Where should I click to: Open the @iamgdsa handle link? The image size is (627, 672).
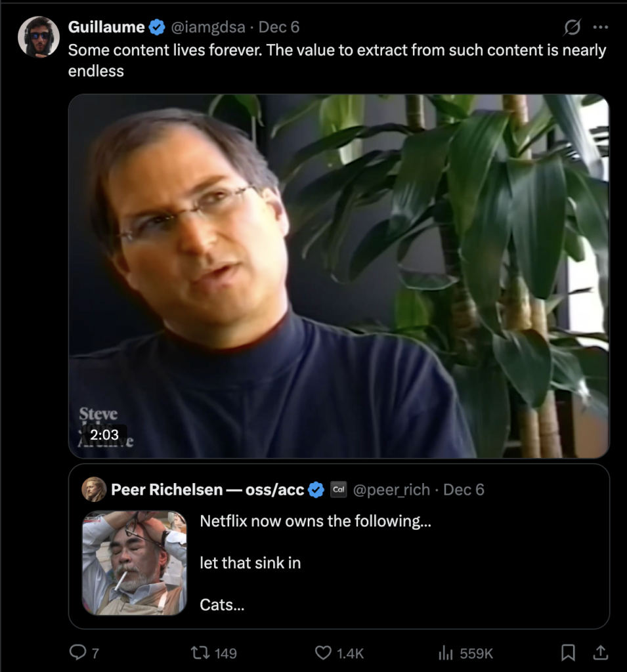[x=208, y=28]
